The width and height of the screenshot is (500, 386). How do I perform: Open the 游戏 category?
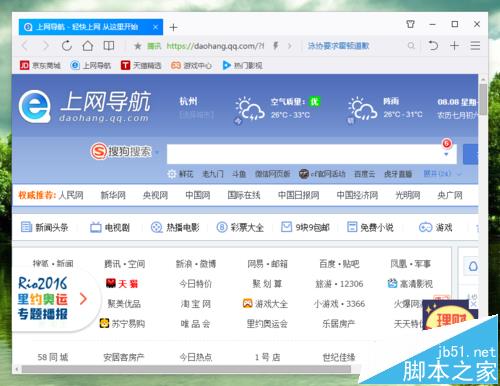pos(435,227)
